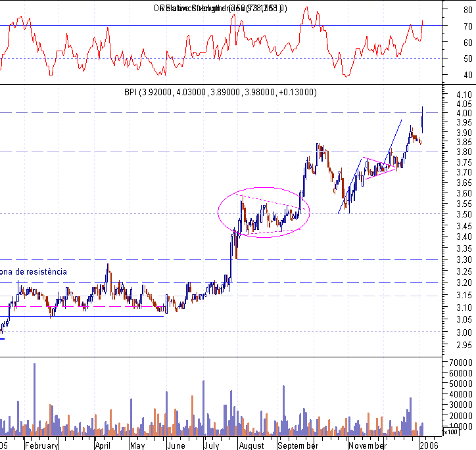Click the 4.10 price axis label
Viewport: 476px width, 450px height.
pyautogui.click(x=464, y=95)
